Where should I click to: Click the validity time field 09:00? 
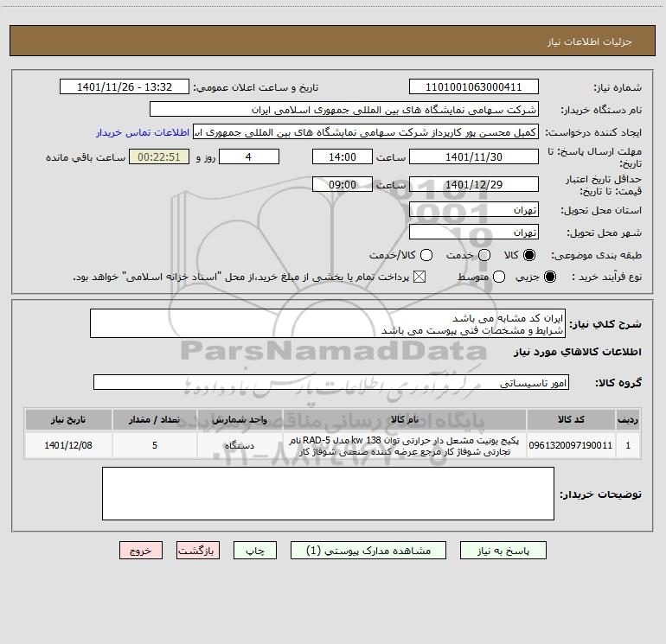pyautogui.click(x=343, y=184)
